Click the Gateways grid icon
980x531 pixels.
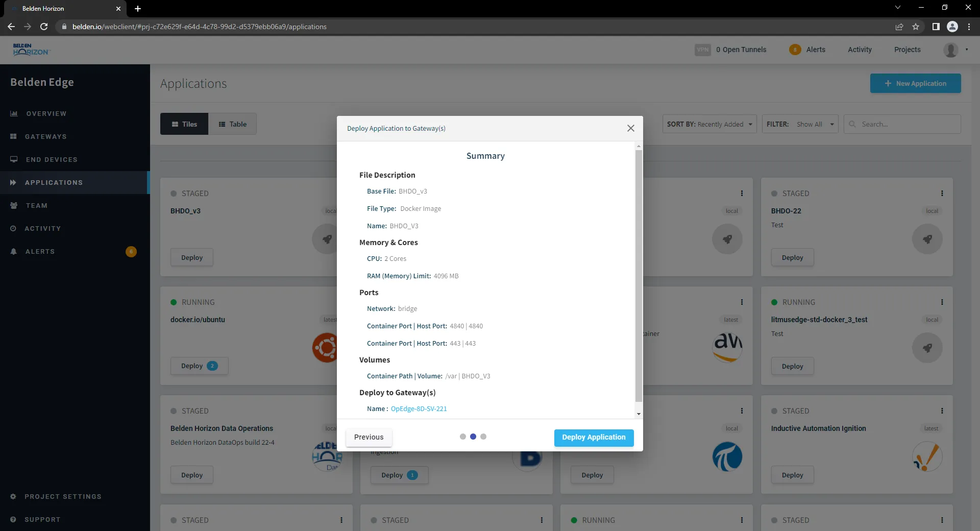coord(13,136)
